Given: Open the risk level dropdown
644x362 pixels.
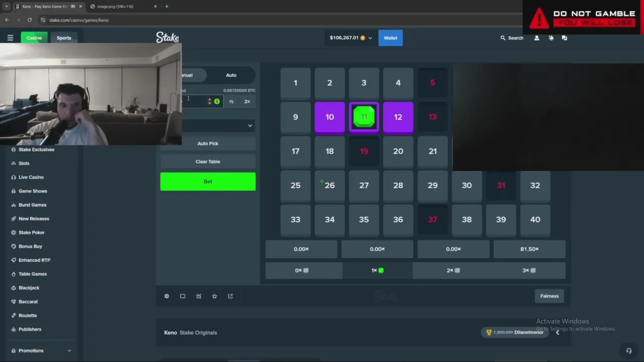Looking at the screenshot, I should 219,126.
